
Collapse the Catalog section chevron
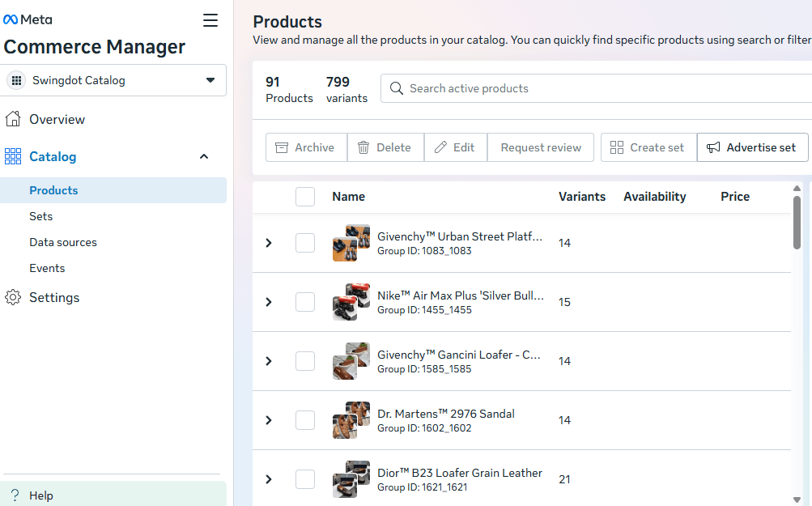coord(204,156)
